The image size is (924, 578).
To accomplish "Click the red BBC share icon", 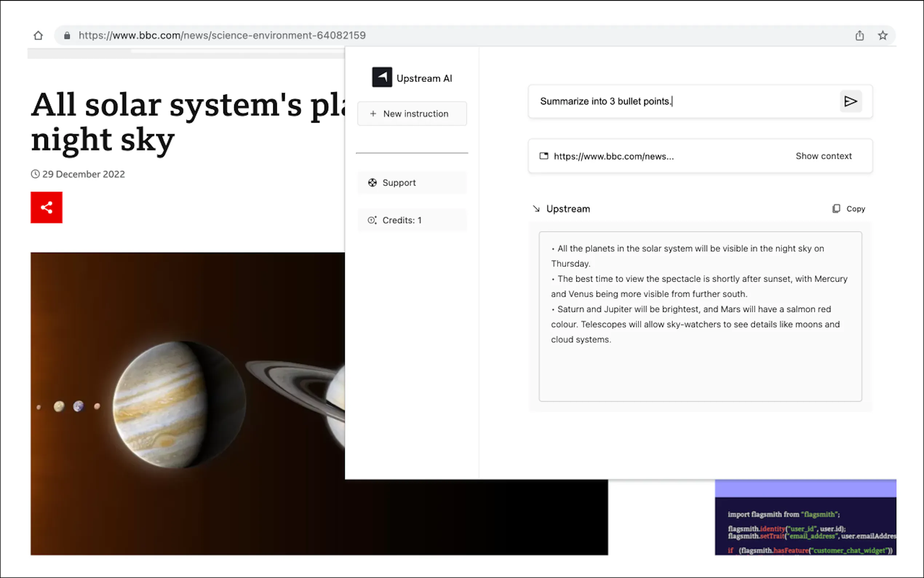I will [47, 207].
